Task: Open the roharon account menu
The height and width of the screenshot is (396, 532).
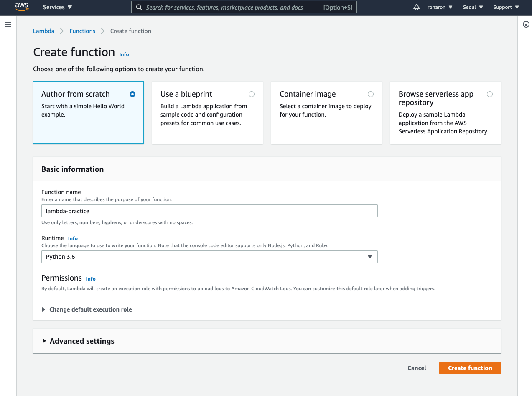Action: (x=440, y=7)
